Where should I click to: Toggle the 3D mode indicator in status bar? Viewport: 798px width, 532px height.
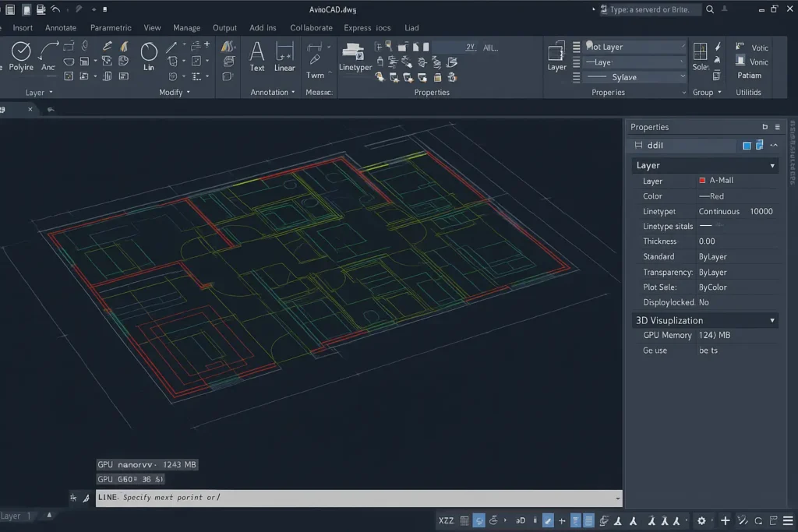(x=521, y=520)
